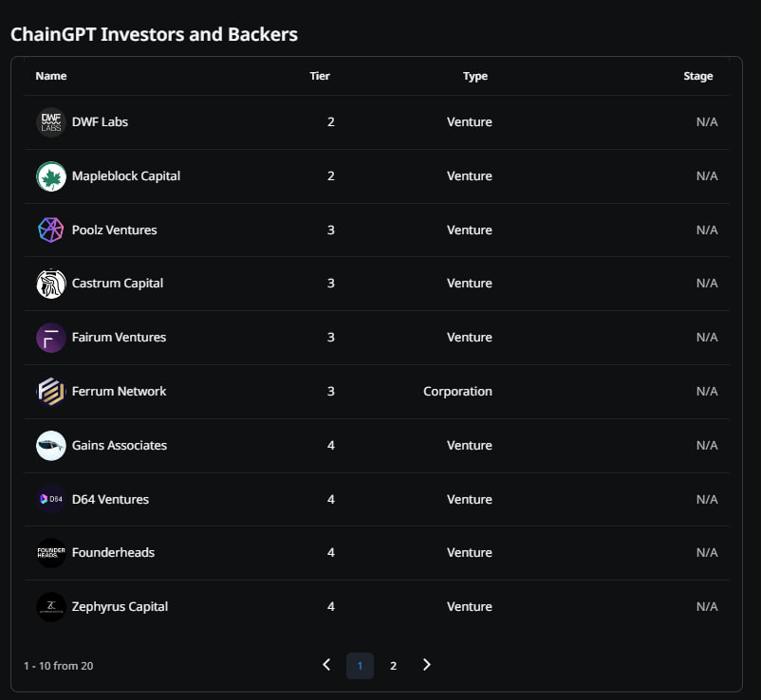
Task: Select page 1 in pagination
Action: [360, 666]
